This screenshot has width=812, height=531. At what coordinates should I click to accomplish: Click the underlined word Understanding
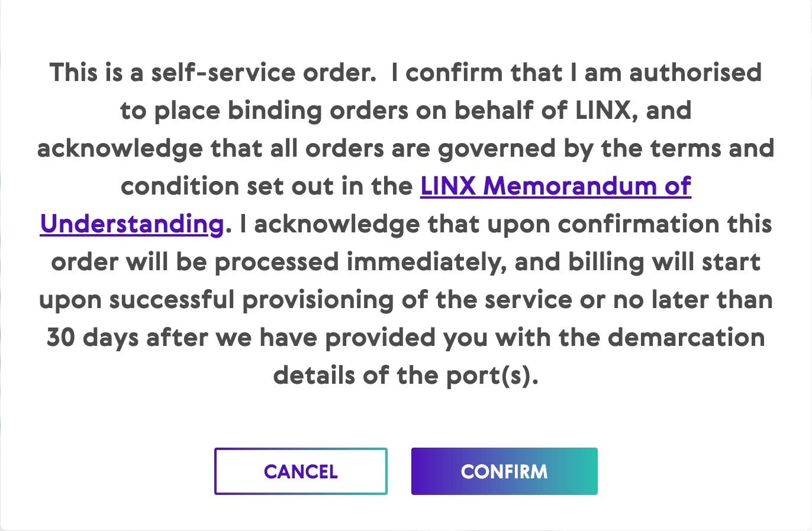[132, 225]
